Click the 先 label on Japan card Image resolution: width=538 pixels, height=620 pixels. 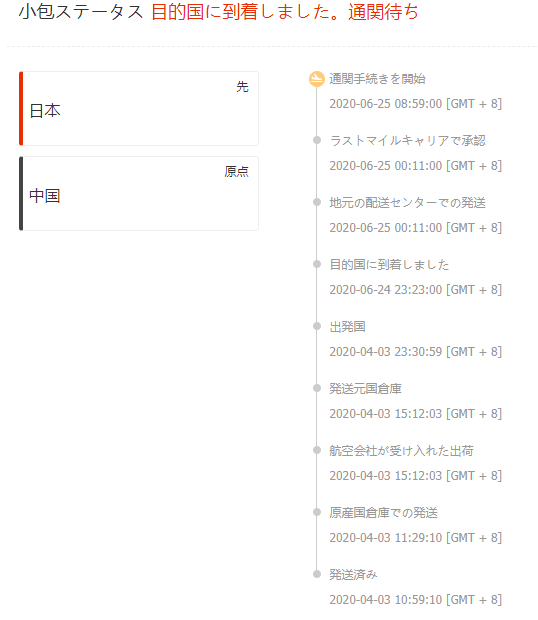pyautogui.click(x=242, y=87)
